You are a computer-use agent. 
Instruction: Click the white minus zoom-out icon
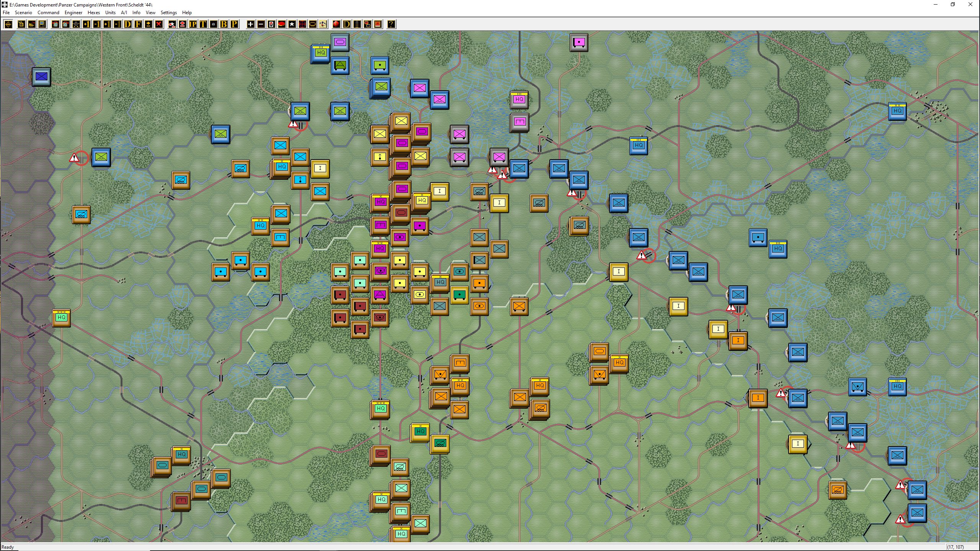click(x=261, y=24)
